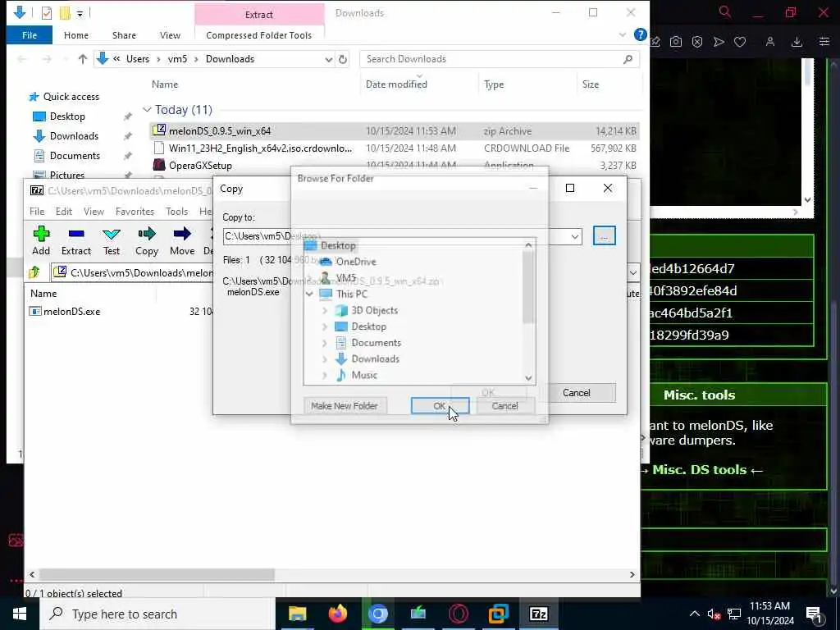Click the muted volume tray icon
The image size is (840, 630).
click(x=714, y=614)
